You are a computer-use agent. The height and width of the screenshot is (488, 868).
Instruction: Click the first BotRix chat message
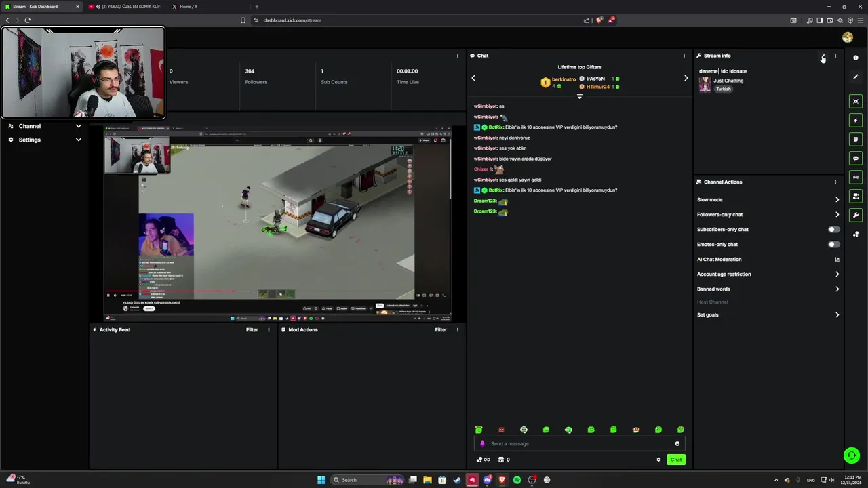pos(546,127)
